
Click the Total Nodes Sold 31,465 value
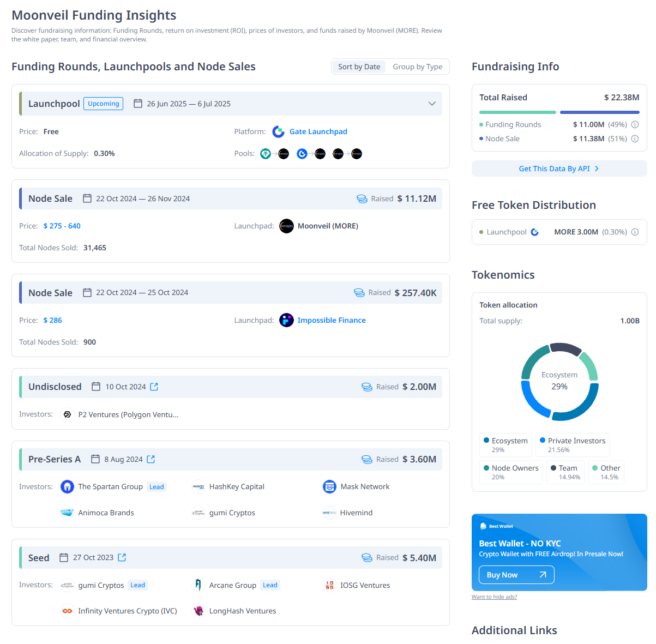click(95, 248)
